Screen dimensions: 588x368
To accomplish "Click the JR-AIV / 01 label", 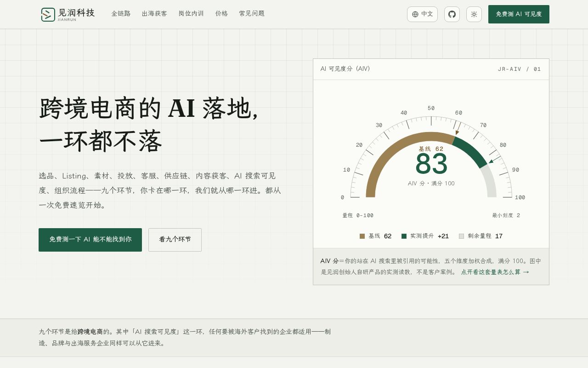I will pyautogui.click(x=520, y=69).
